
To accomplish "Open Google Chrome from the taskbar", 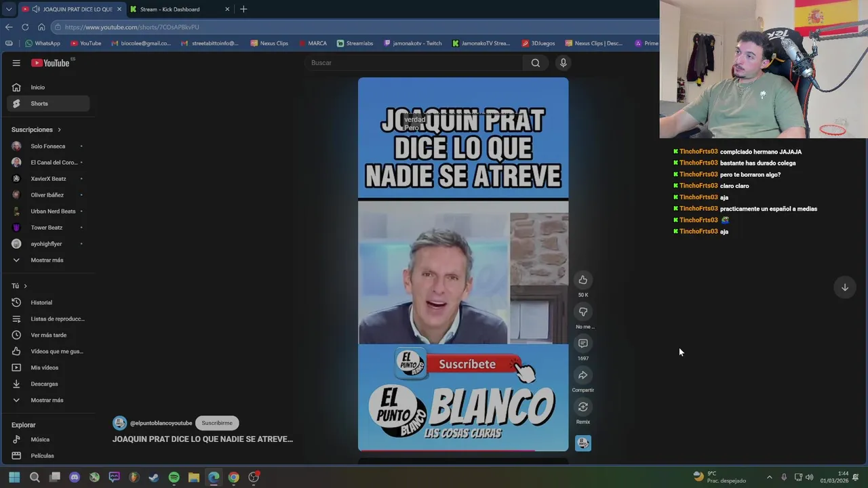I will coord(233,477).
